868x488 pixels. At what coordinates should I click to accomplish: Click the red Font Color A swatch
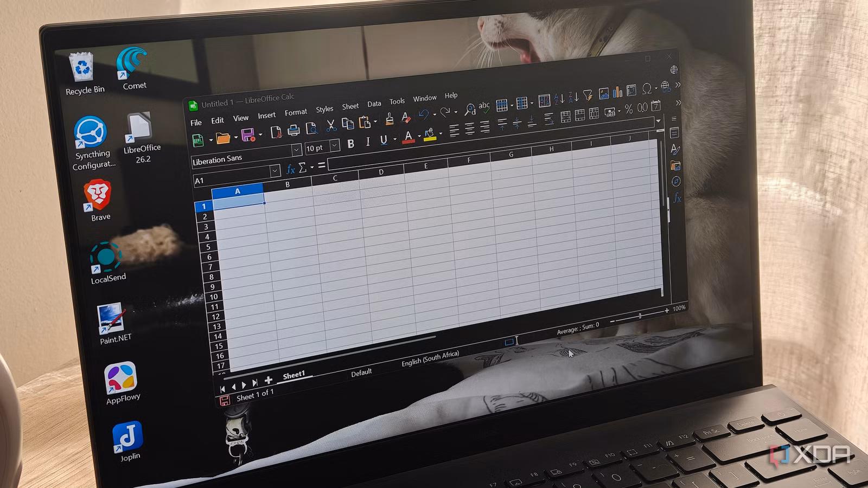point(409,137)
